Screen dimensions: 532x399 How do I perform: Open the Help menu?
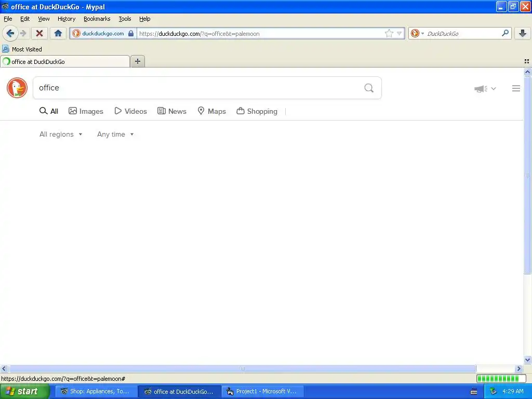coord(145,19)
